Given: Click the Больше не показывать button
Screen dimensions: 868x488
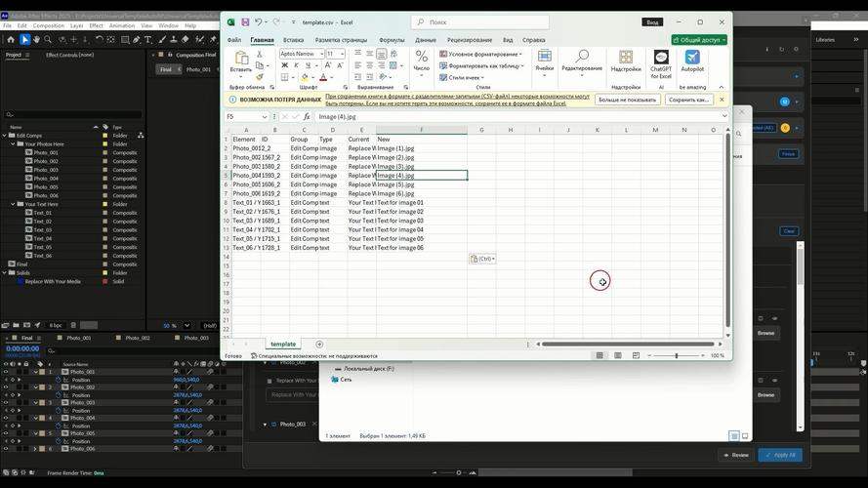Looking at the screenshot, I should [627, 100].
